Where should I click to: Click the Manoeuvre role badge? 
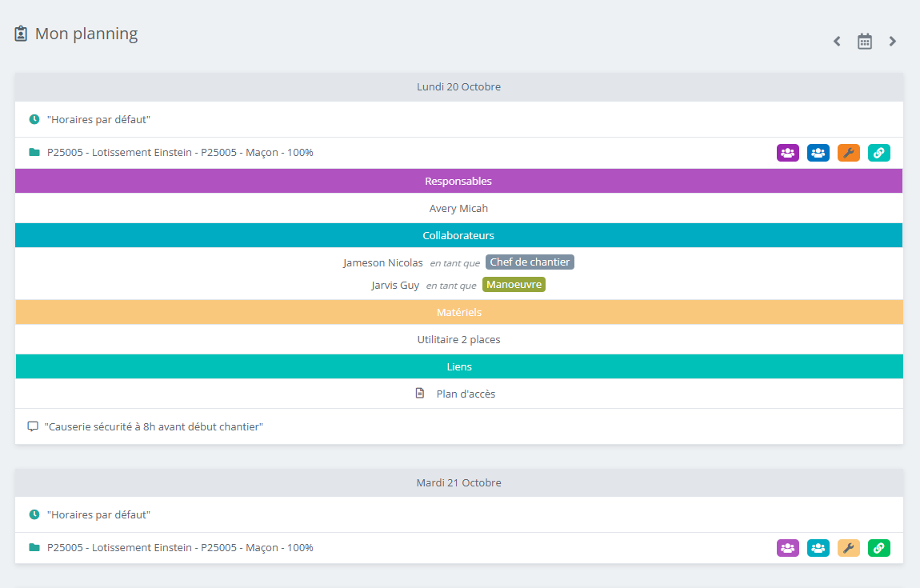[514, 285]
